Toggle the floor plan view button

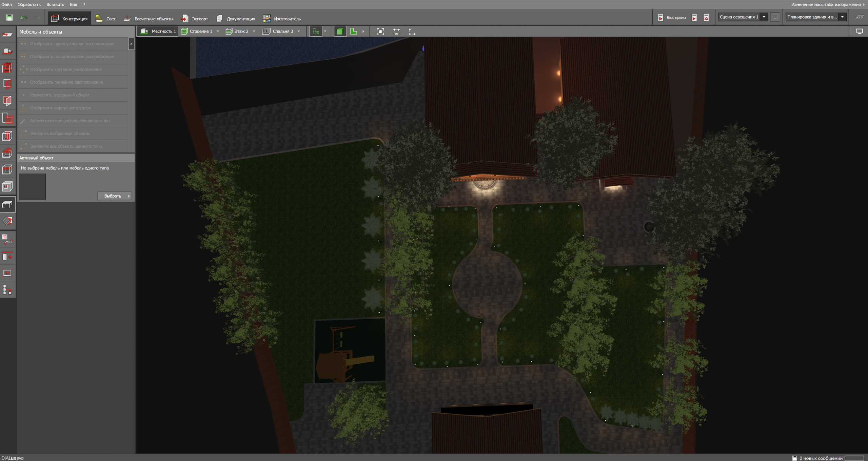tap(316, 32)
